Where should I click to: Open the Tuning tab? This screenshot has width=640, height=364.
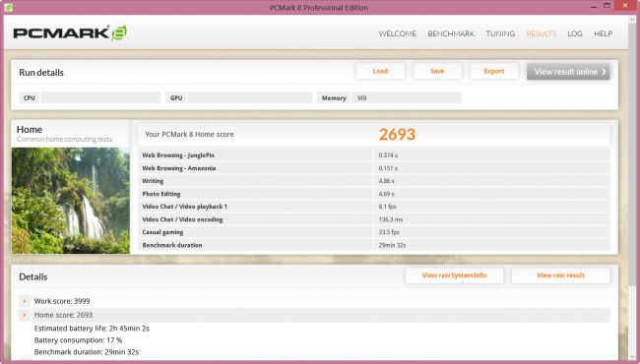click(500, 33)
